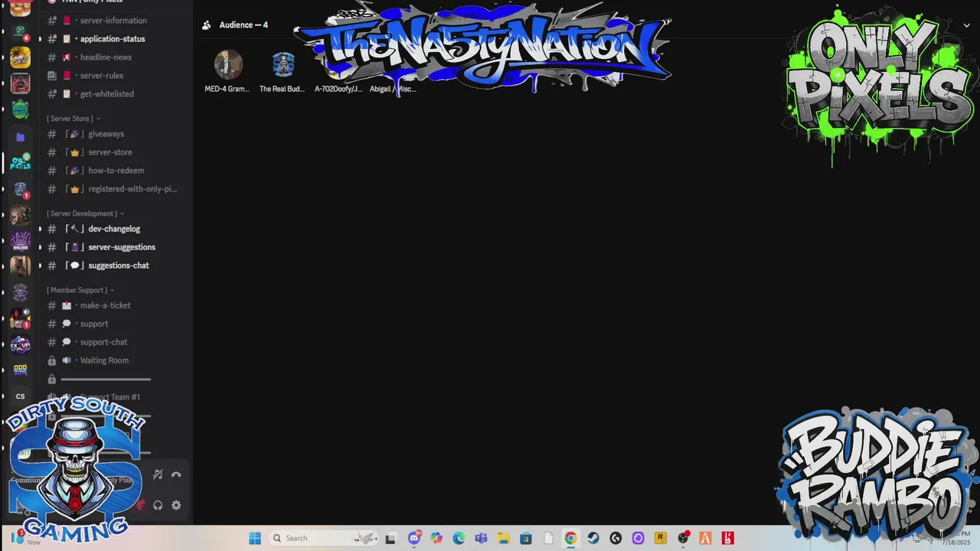980x551 pixels.
Task: Open Google Chrome from the taskbar
Action: pos(570,539)
